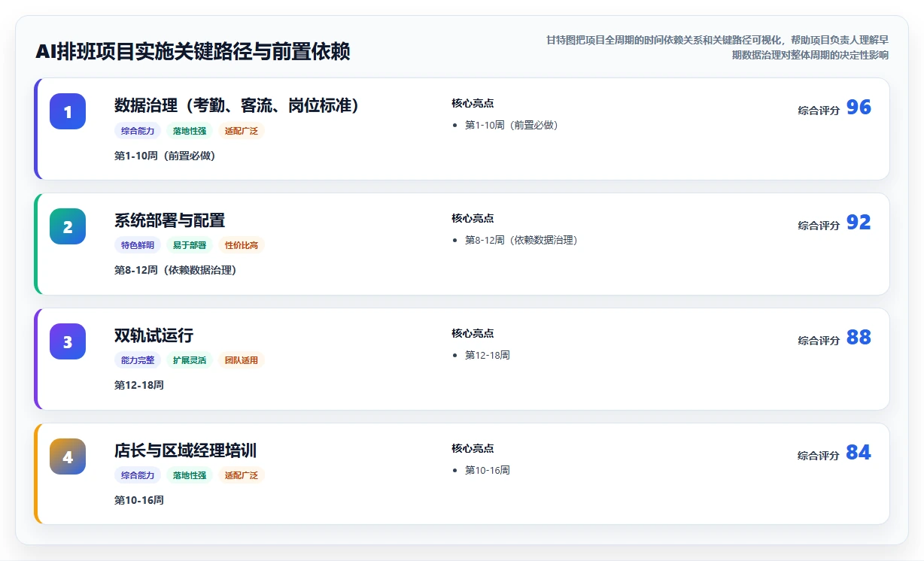The image size is (924, 561).
Task: Click the bold 第10-16周 subtitle under the tags
Action: [139, 500]
